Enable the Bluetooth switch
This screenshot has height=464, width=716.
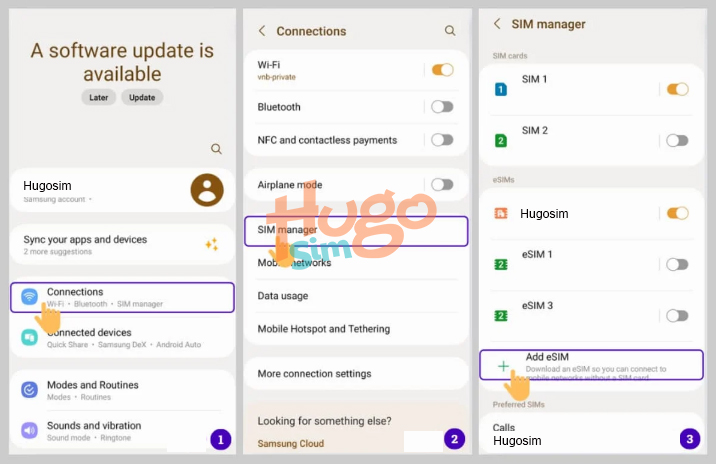coord(442,107)
